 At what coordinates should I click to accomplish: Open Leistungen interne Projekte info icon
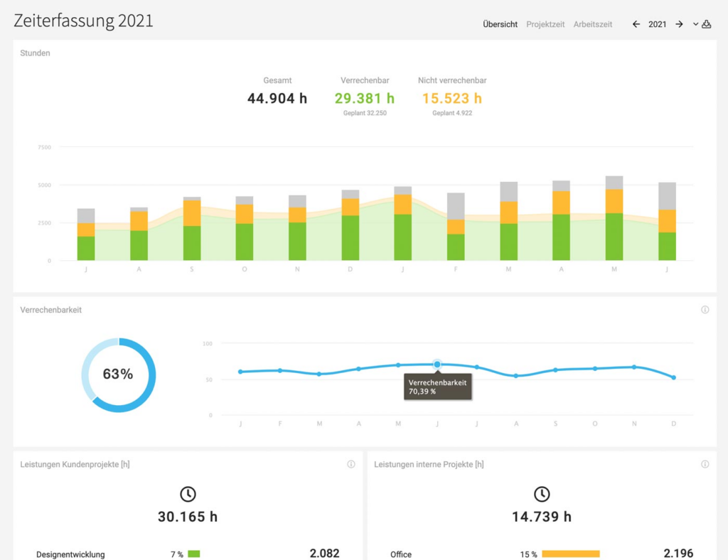[705, 464]
